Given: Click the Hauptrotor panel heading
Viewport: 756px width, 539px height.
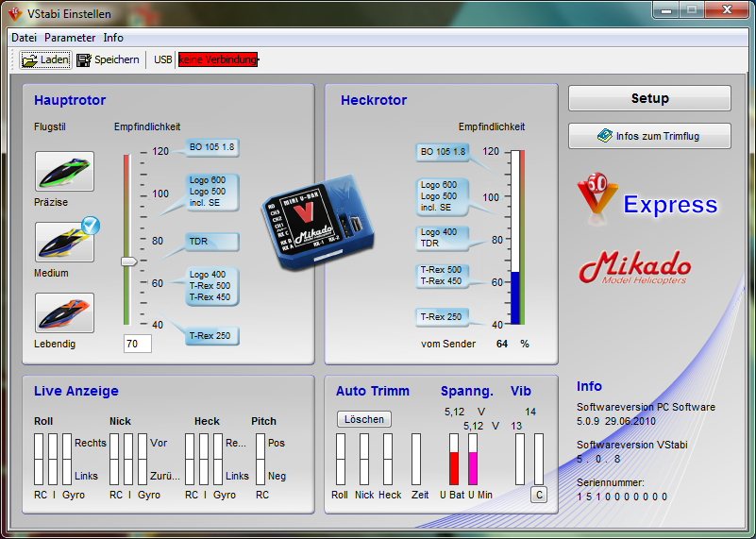Looking at the screenshot, I should [70, 100].
